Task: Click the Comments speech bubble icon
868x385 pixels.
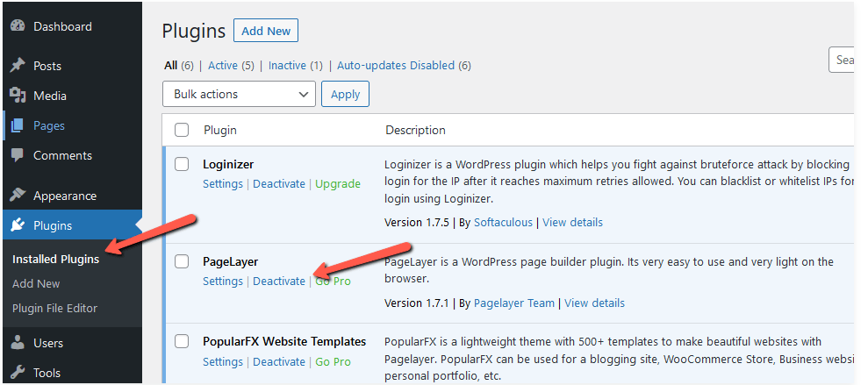Action: point(18,155)
